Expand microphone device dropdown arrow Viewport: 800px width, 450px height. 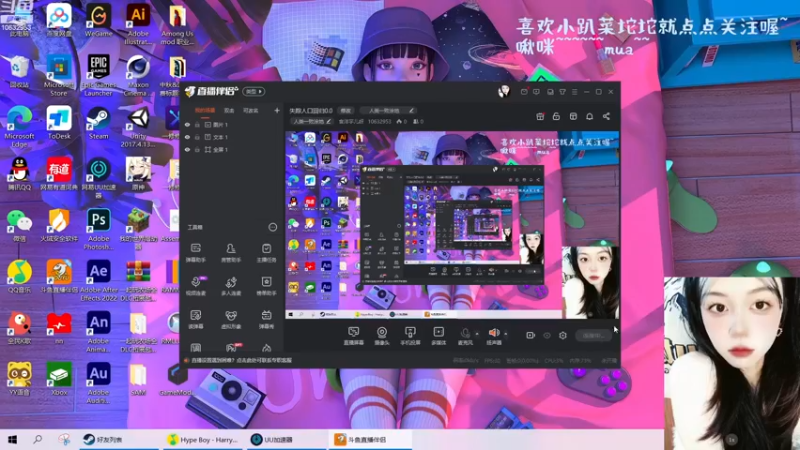pyautogui.click(x=477, y=334)
